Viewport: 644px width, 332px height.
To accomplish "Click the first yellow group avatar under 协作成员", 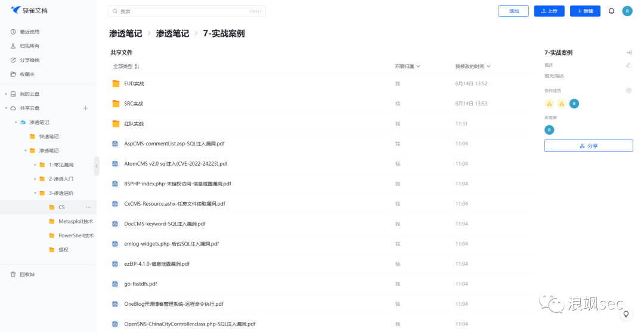I will coord(549,104).
